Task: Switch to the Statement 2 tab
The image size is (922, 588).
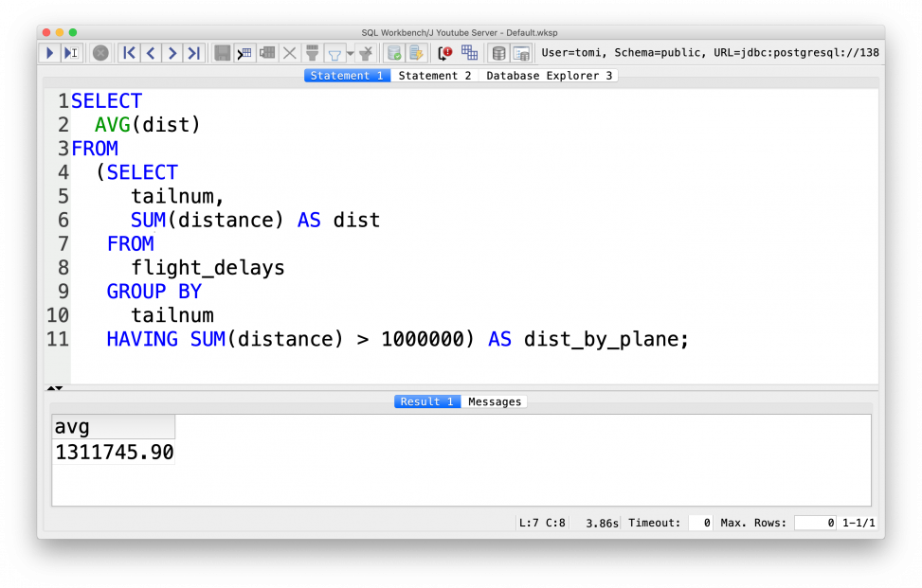Action: coord(435,75)
